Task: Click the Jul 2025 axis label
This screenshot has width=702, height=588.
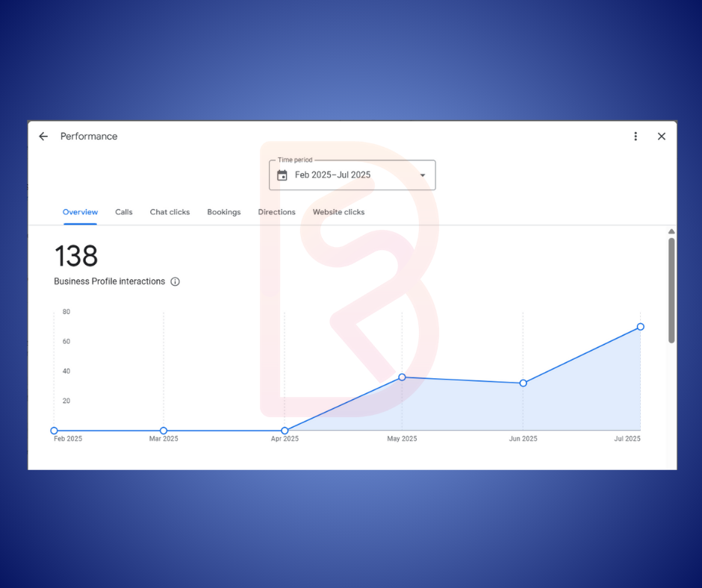Action: [627, 439]
